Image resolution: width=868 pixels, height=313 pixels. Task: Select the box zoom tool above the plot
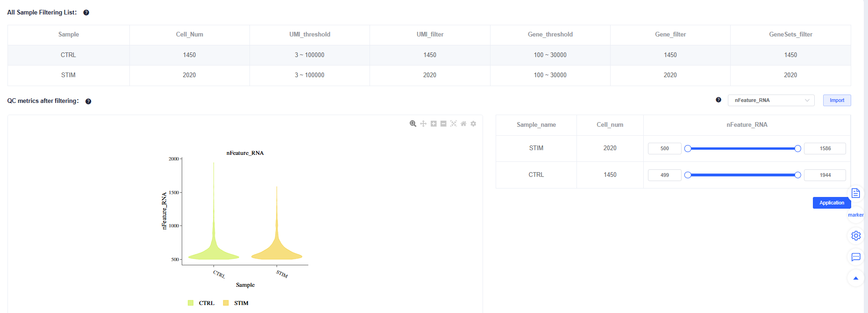coord(413,124)
